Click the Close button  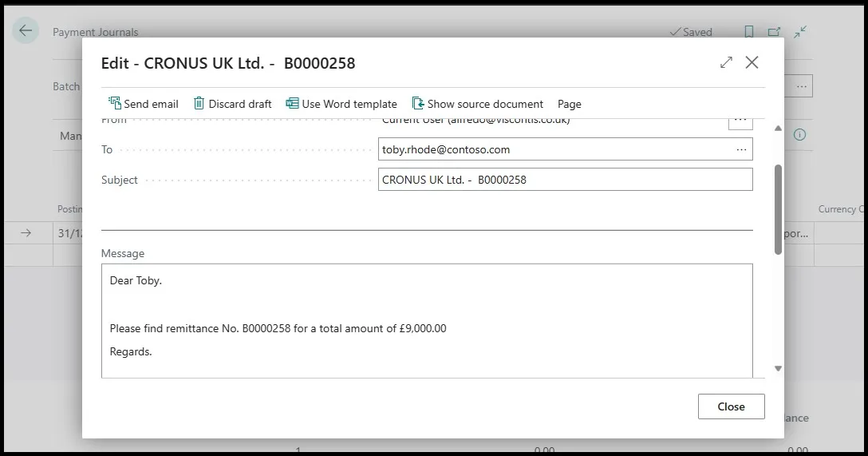(732, 406)
